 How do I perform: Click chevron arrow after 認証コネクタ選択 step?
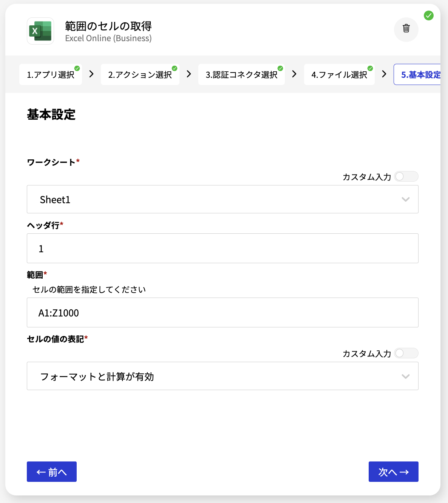click(x=294, y=74)
